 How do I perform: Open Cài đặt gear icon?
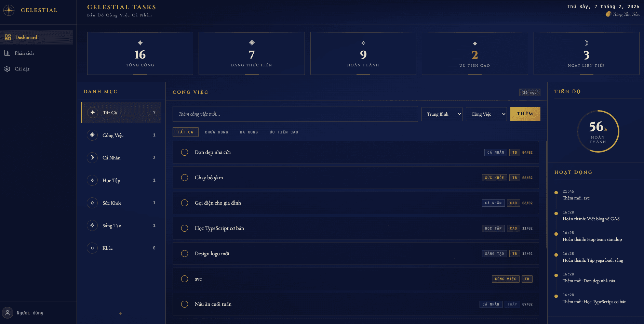coord(7,69)
